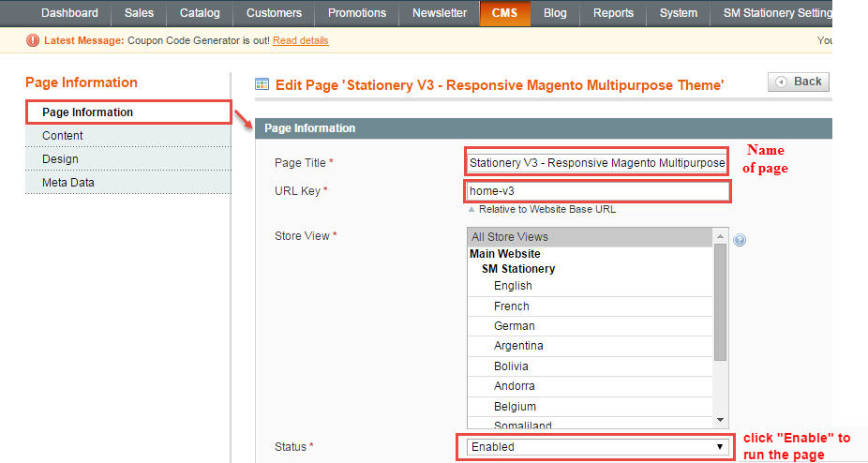The image size is (868, 463).
Task: Select German store view
Action: (x=591, y=326)
